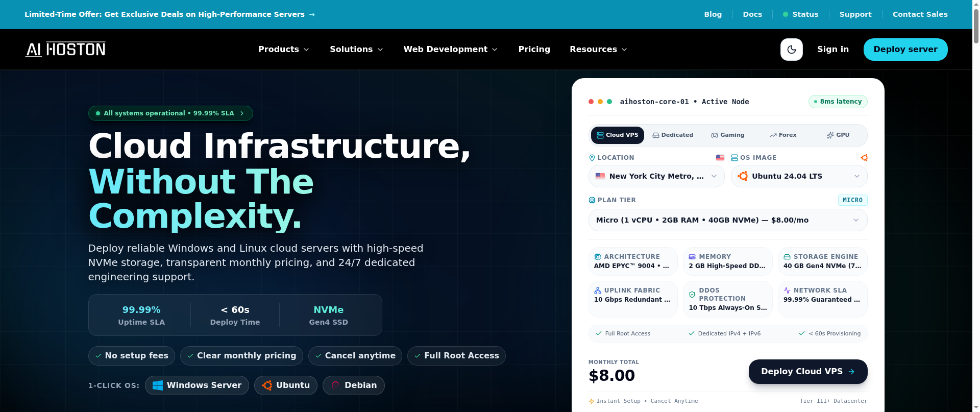The height and width of the screenshot is (412, 980).
Task: Click the 99.99% Uptime SLA stat
Action: tap(141, 316)
